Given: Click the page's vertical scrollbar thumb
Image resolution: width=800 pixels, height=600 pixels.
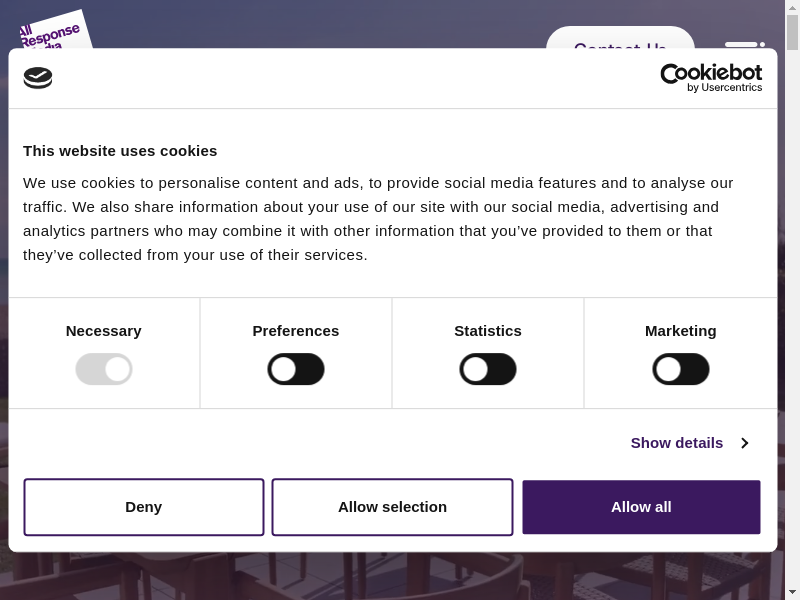Looking at the screenshot, I should coord(792,32).
